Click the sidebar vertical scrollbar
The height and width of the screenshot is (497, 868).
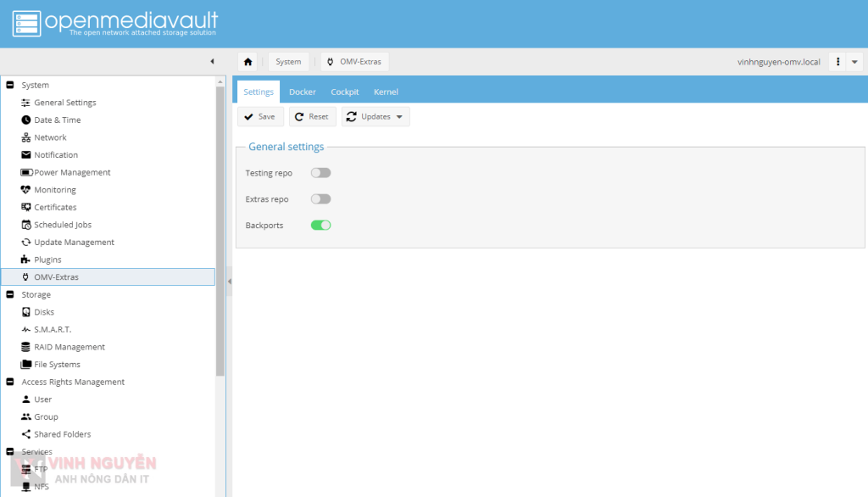220,232
